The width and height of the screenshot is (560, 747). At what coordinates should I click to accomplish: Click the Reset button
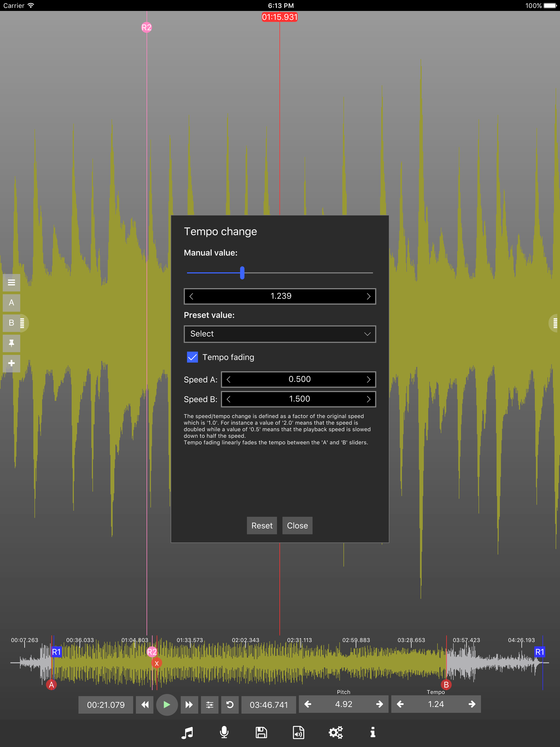coord(262,526)
